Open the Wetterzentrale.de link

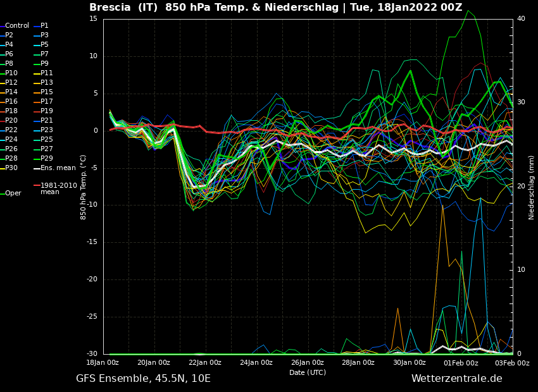pos(456,379)
